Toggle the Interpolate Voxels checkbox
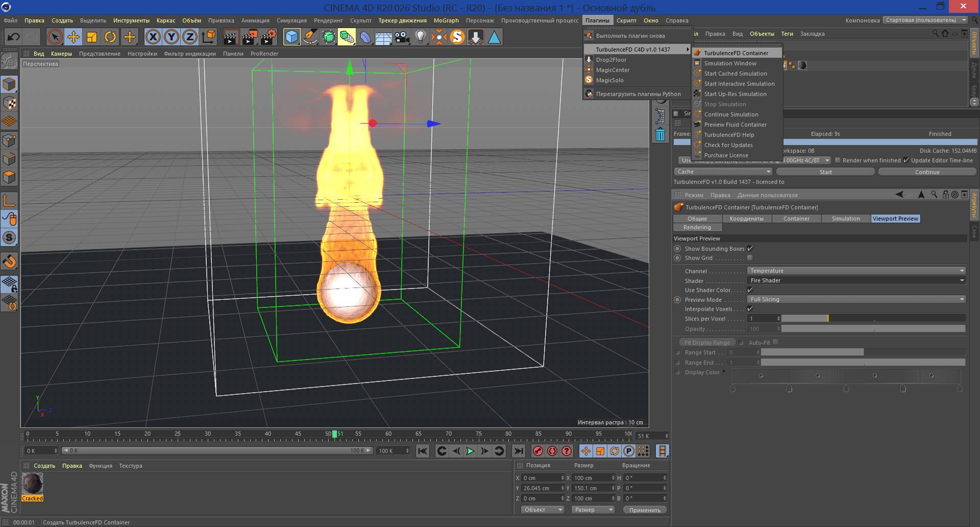The width and height of the screenshot is (980, 527). pos(750,309)
